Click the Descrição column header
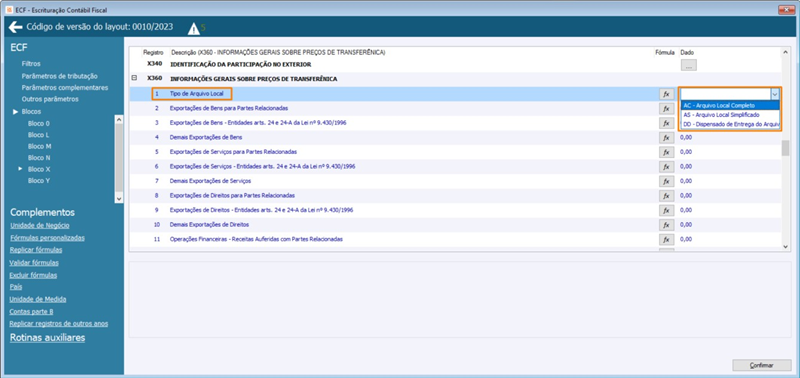 [278, 53]
